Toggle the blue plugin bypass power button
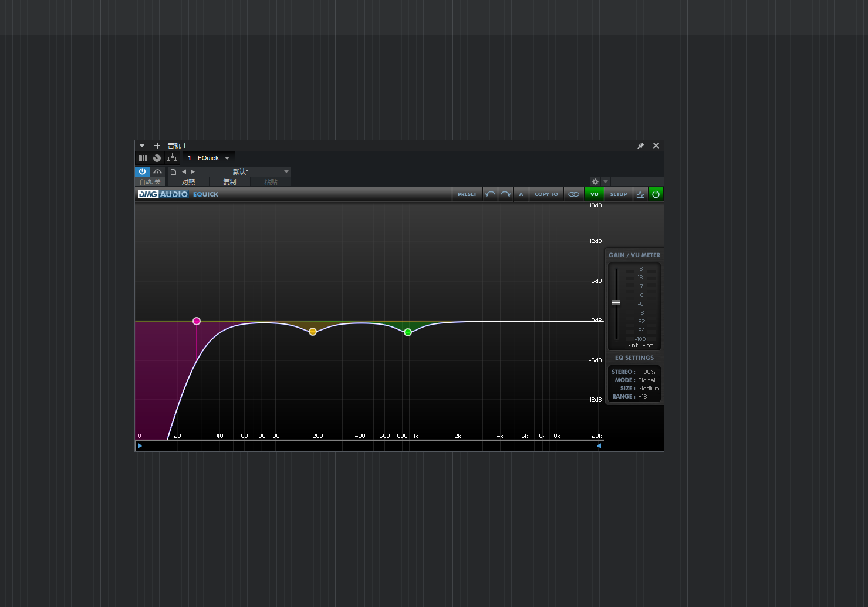 tap(142, 172)
